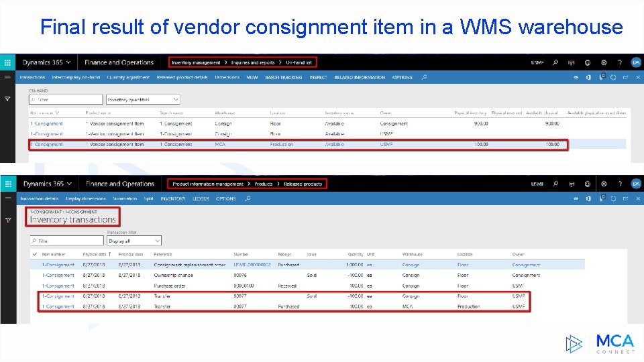
Task: Click Filter field in On-hand list
Action: pos(66,99)
